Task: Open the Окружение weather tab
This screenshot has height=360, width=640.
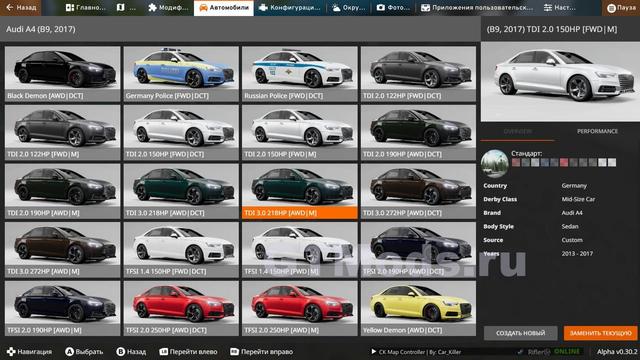Action: 348,7
